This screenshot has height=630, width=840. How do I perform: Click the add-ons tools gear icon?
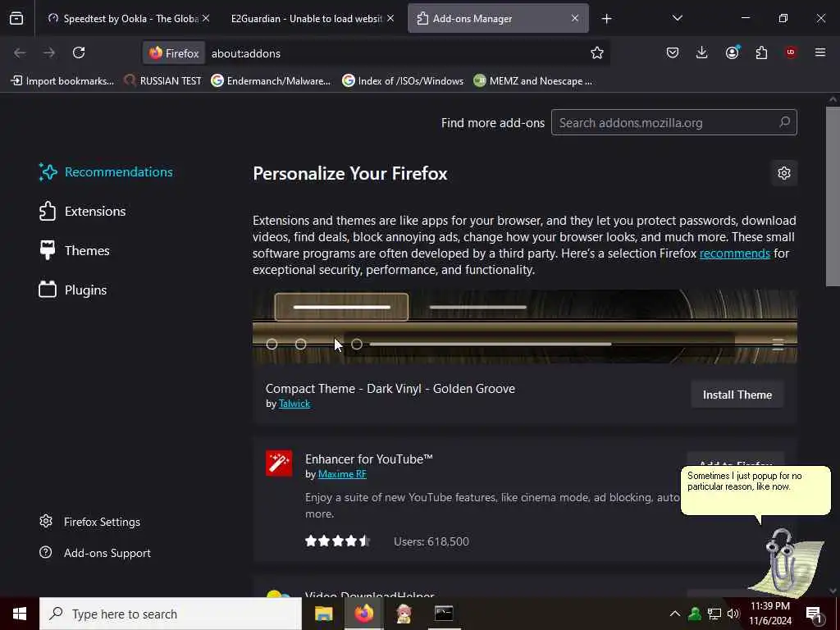pyautogui.click(x=783, y=173)
